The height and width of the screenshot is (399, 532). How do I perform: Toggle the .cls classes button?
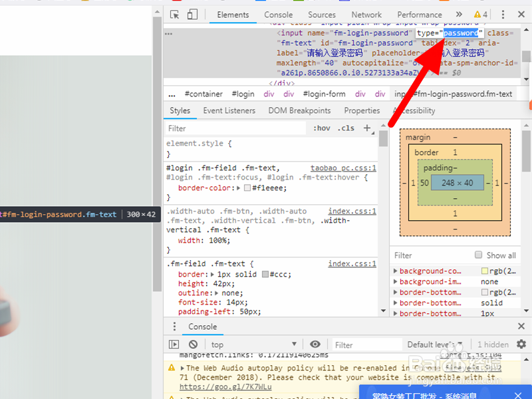[346, 128]
